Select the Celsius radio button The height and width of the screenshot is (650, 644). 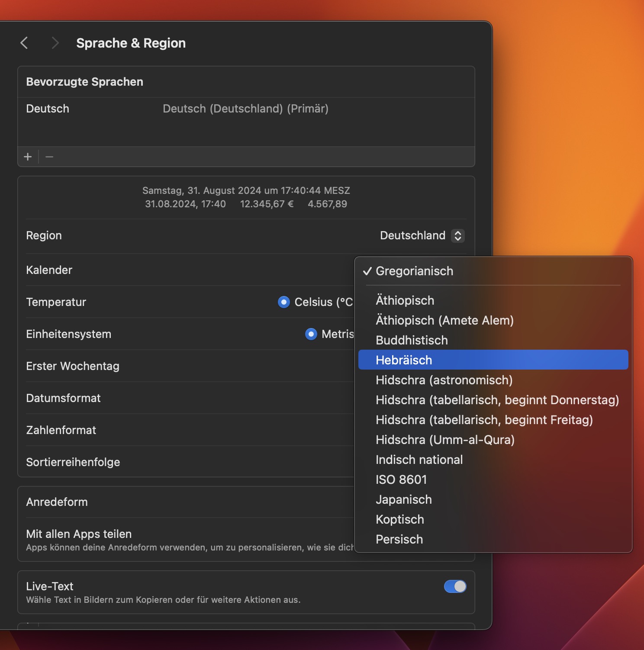tap(284, 302)
